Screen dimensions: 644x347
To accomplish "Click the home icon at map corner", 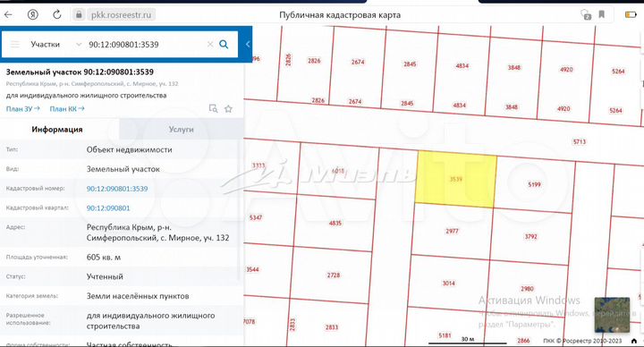I will [x=634, y=341].
